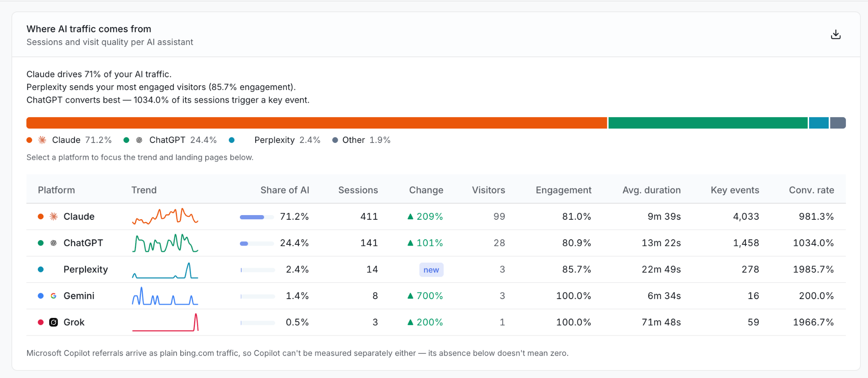The width and height of the screenshot is (868, 378).
Task: Click the Gemini trend sparkline
Action: coord(165,296)
